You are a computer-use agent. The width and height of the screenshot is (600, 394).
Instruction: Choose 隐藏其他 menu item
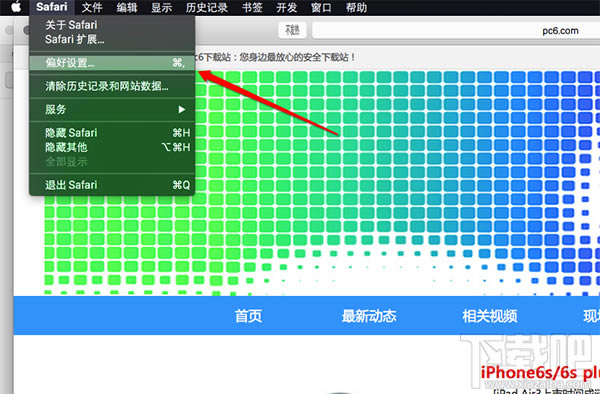point(112,147)
